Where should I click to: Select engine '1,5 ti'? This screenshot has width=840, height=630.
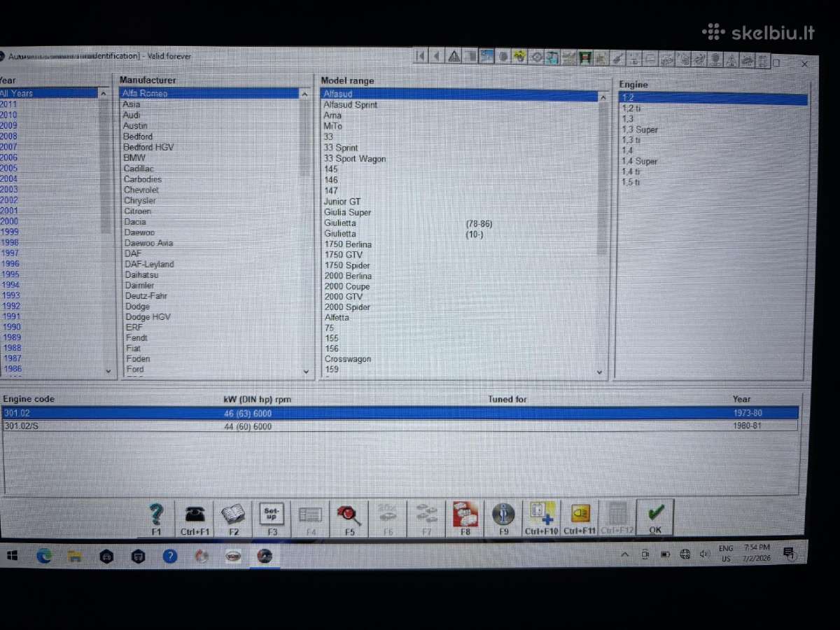pyautogui.click(x=631, y=182)
